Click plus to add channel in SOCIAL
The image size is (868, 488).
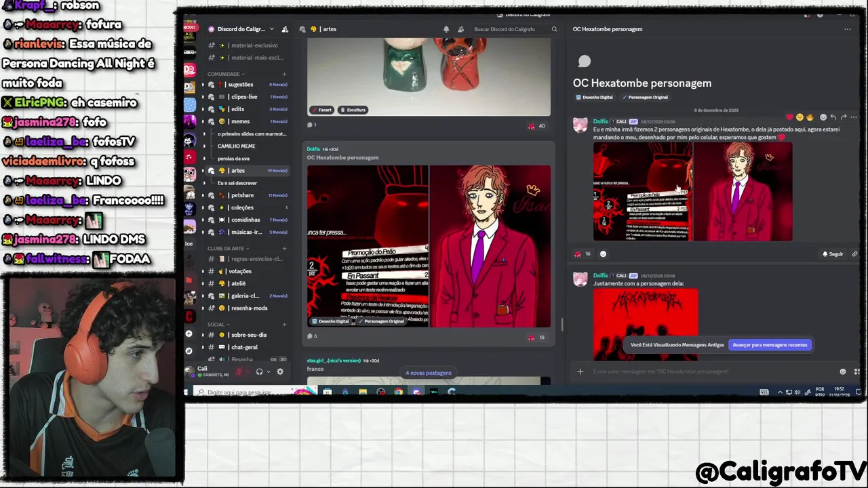point(284,325)
